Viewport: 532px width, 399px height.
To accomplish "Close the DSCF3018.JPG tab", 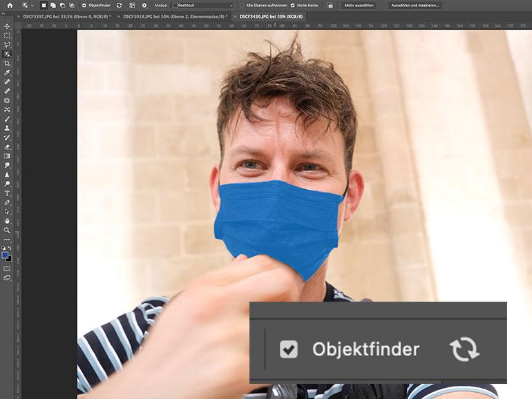I will pyautogui.click(x=119, y=17).
